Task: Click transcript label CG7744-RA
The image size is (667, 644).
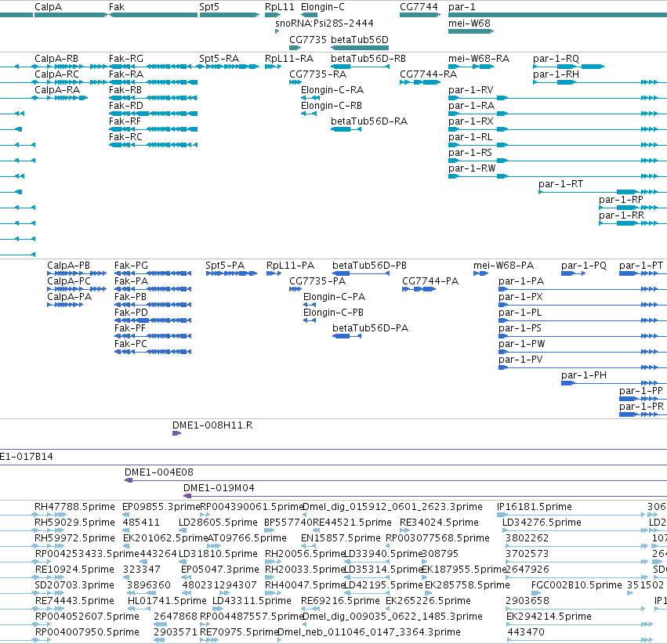Action: 429,74
